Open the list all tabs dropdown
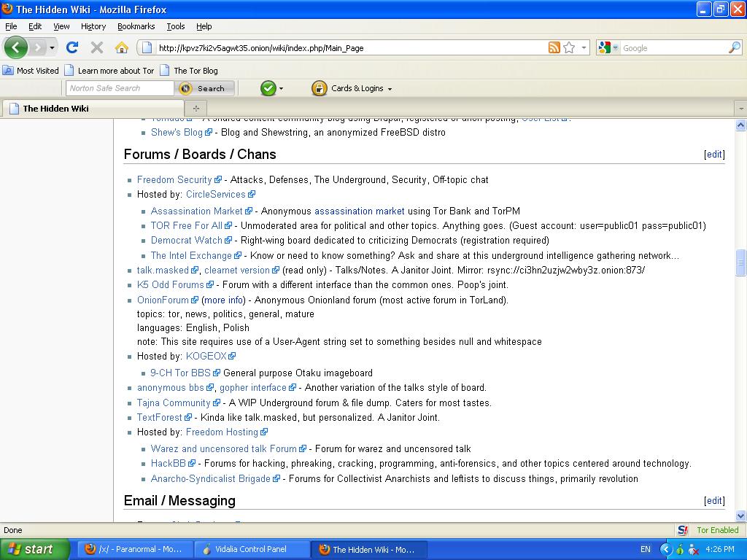Image resolution: width=747 pixels, height=560 pixels. 741,109
